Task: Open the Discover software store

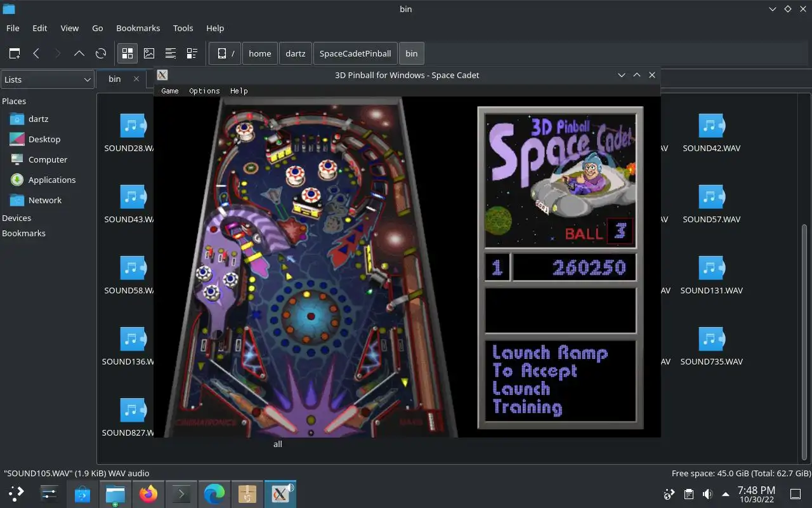Action: tap(82, 493)
